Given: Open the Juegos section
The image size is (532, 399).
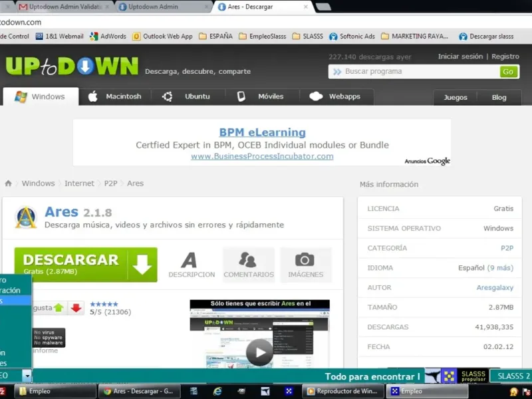Looking at the screenshot, I should tap(456, 97).
